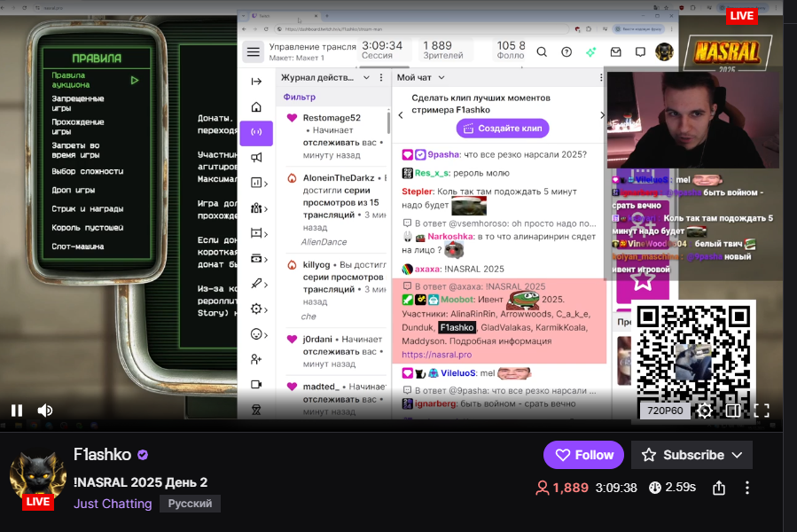Viewport: 797px width, 532px height.
Task: Click the F1ashko channel name
Action: 102,454
